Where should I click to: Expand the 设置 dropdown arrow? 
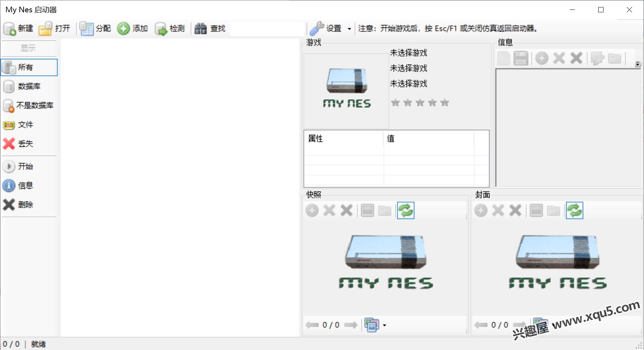pos(349,29)
